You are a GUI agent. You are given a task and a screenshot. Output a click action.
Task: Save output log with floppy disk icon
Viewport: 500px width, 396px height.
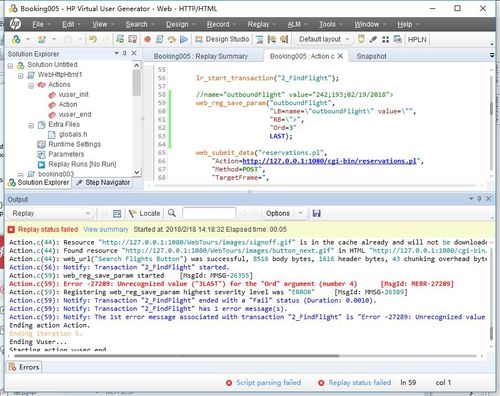click(x=316, y=213)
